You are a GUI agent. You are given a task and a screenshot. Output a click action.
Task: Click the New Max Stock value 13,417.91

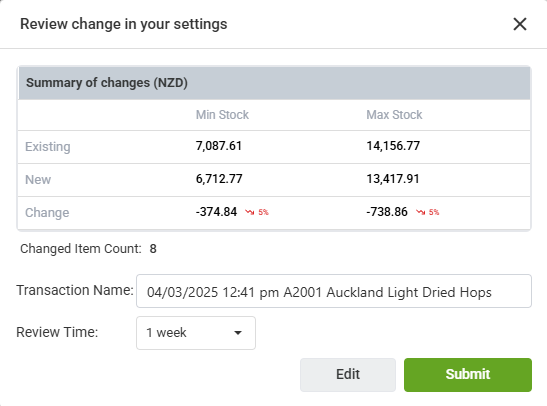(x=393, y=179)
